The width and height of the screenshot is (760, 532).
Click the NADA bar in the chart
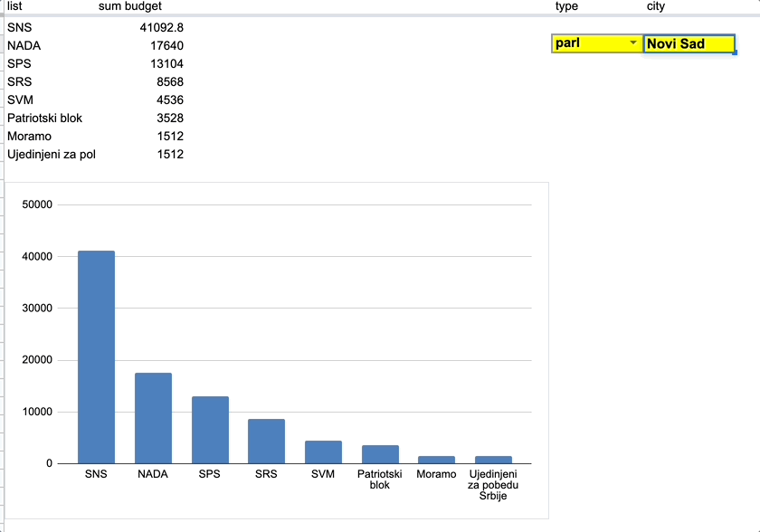click(x=153, y=418)
